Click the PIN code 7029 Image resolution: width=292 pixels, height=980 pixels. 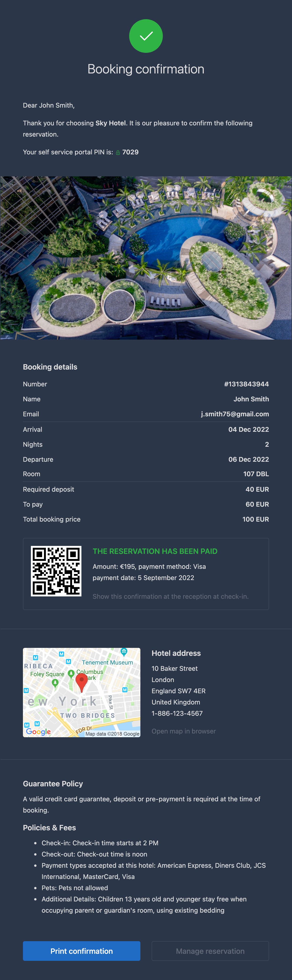(130, 152)
